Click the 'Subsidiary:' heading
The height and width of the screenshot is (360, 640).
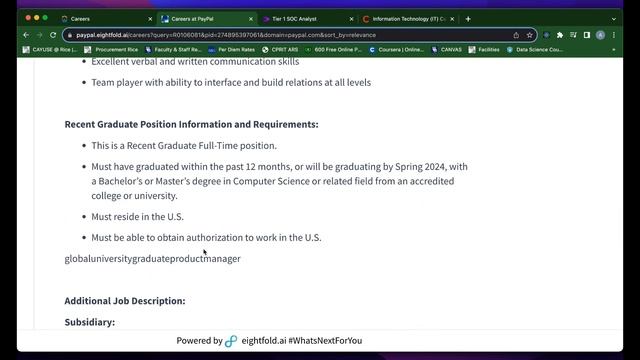[x=90, y=322]
